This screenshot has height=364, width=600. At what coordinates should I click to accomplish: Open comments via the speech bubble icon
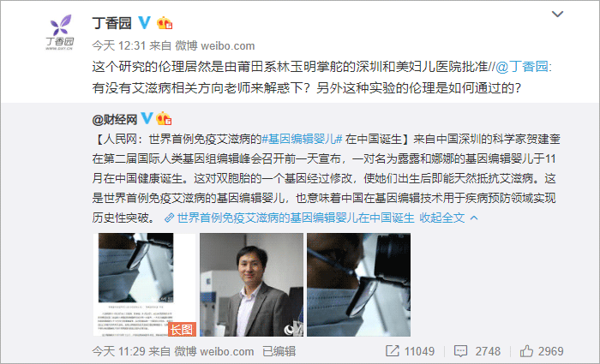(460, 351)
